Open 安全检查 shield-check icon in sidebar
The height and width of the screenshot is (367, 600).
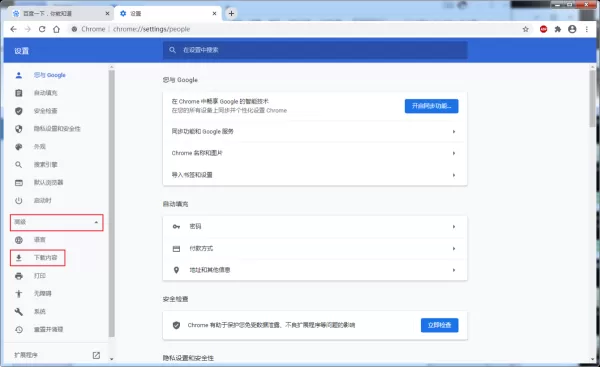point(19,111)
